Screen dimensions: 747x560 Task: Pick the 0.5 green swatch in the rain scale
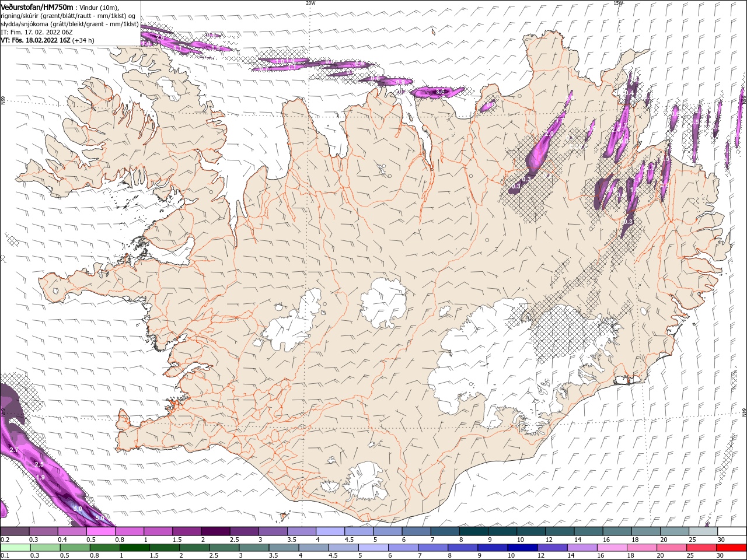coord(75,548)
